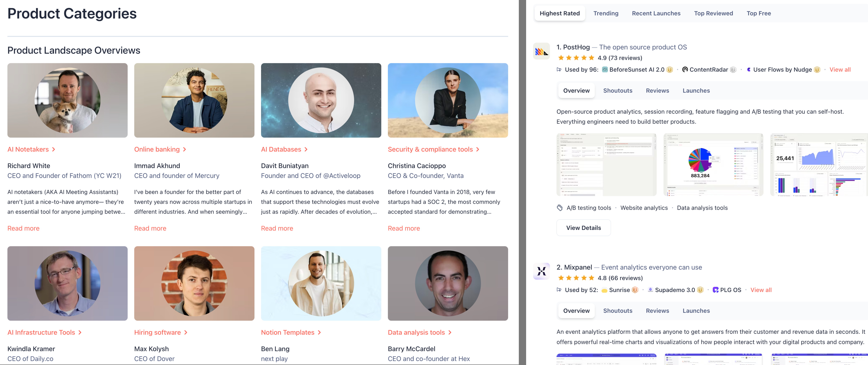The width and height of the screenshot is (868, 365).
Task: Open the PostHog pie chart screenshot thumbnail
Action: click(713, 165)
